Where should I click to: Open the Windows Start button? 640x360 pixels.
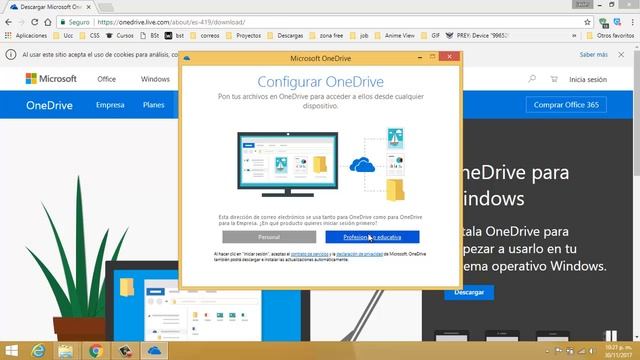(x=11, y=351)
